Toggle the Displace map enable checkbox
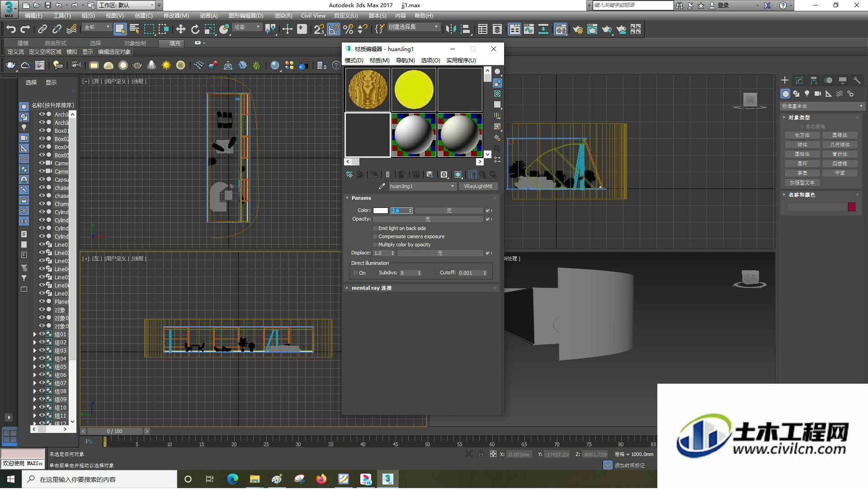Viewport: 868px width, 489px height. (x=487, y=253)
